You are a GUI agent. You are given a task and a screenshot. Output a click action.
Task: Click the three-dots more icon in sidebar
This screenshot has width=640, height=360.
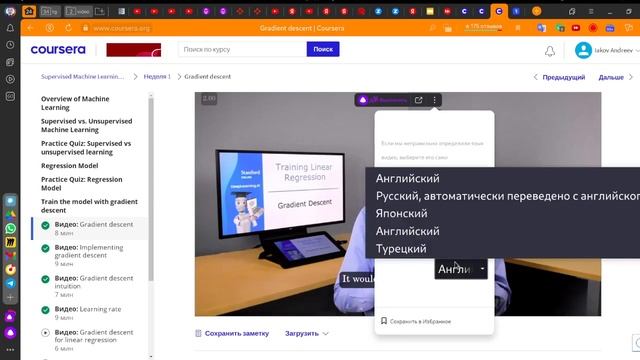pos(11,350)
